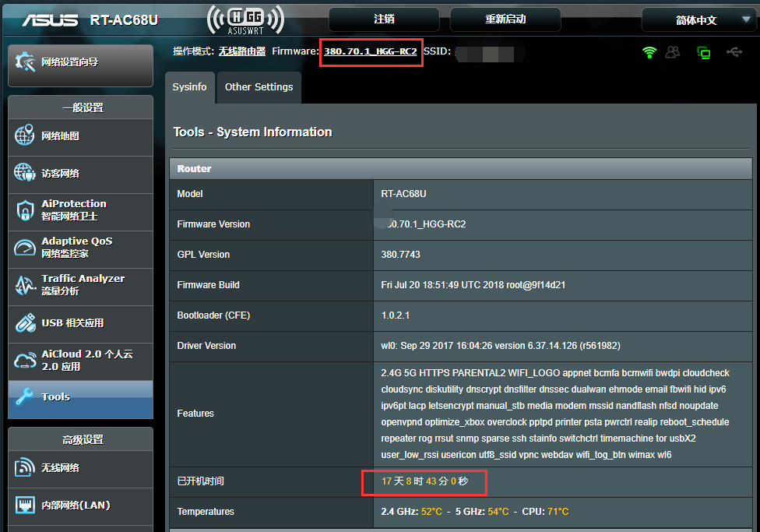
Task: Click the AiCloud 2.0 cloud icon
Action: coord(25,361)
